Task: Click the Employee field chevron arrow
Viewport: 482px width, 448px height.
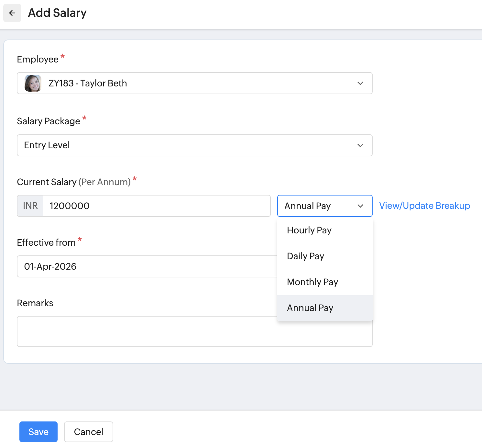Action: [360, 83]
